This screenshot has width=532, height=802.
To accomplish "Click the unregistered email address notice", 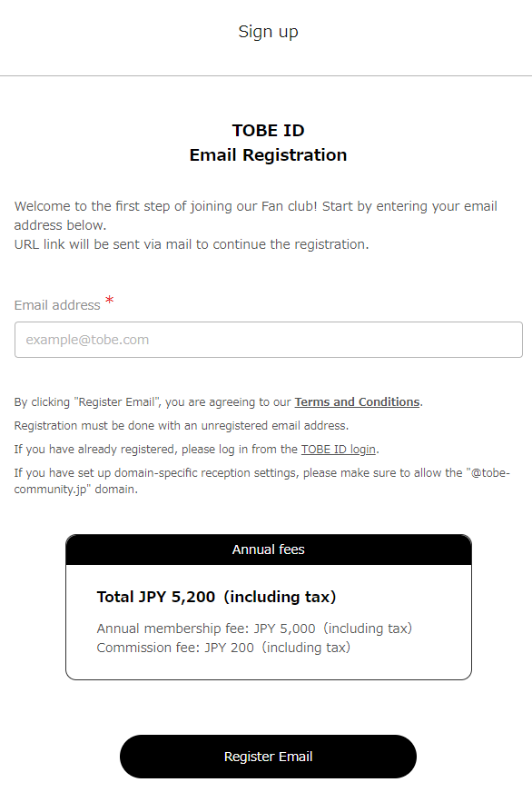I will tap(182, 426).
